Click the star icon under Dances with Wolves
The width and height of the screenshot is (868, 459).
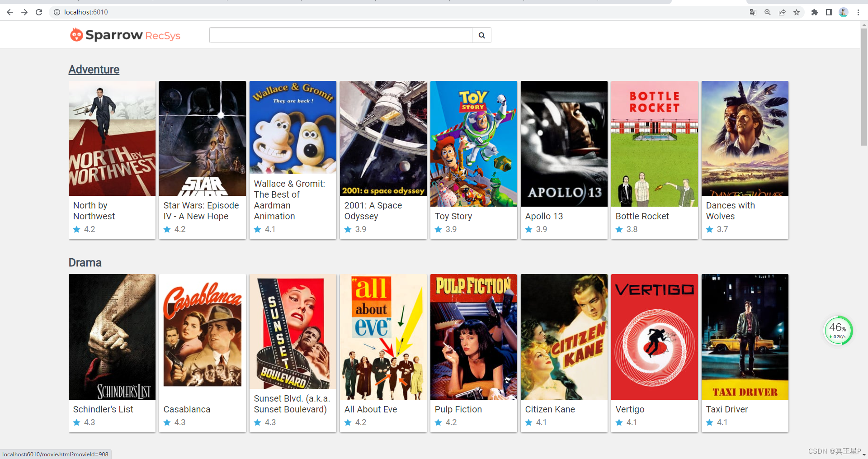tap(710, 229)
